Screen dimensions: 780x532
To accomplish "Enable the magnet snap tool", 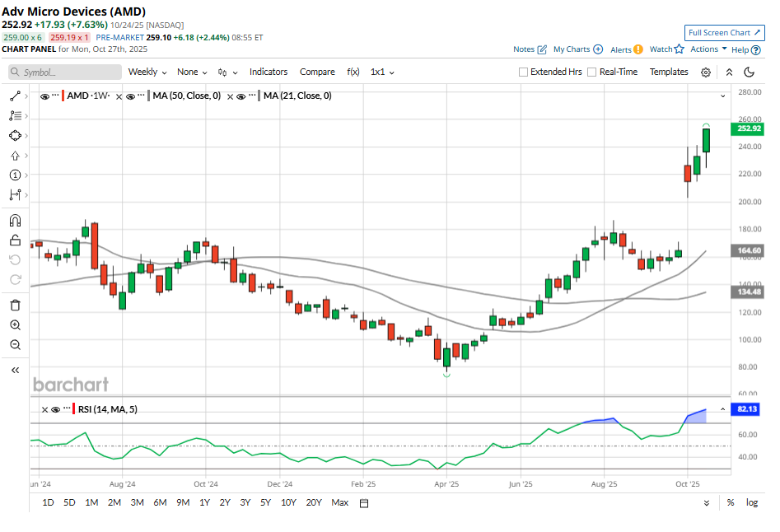I will [x=15, y=221].
